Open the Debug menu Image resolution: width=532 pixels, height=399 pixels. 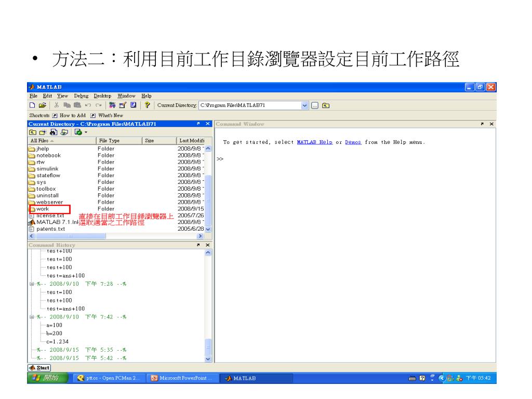(81, 96)
